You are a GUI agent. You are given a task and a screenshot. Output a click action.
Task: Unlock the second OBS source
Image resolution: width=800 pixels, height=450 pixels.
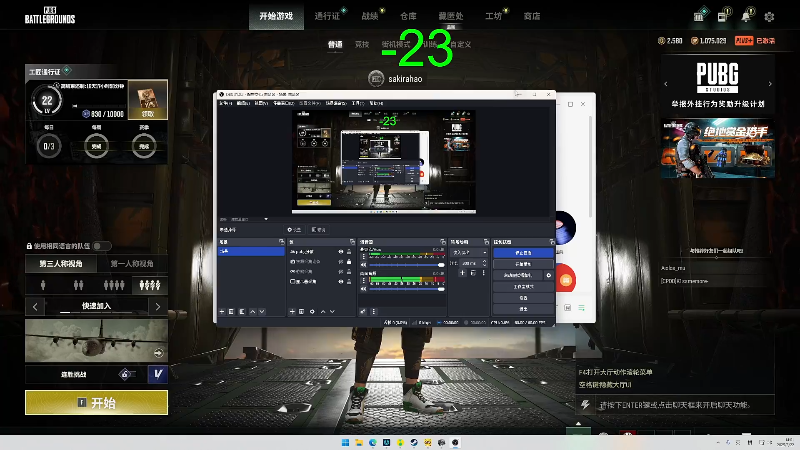tap(349, 262)
